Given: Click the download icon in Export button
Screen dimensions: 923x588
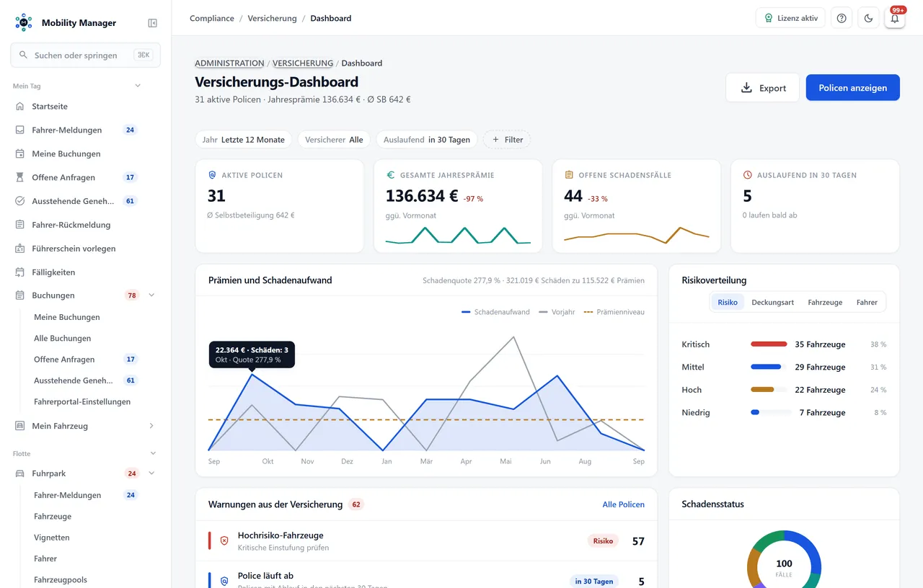Looking at the screenshot, I should 746,88.
